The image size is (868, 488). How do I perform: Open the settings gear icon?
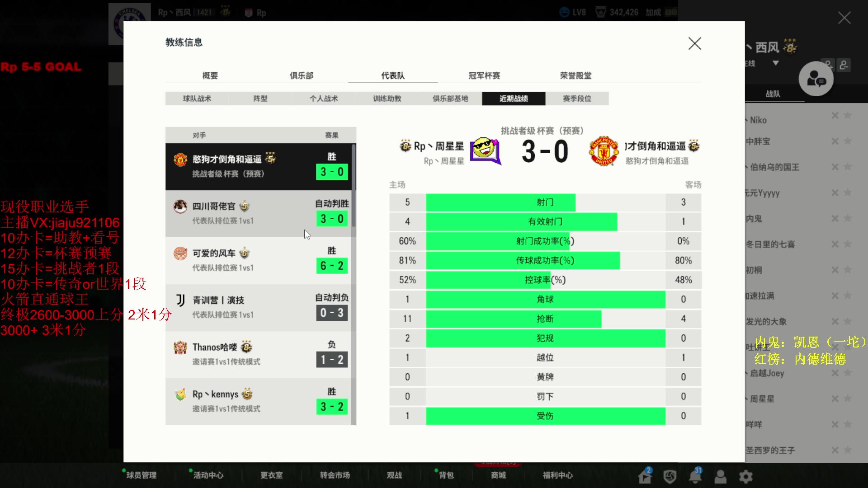point(745,476)
